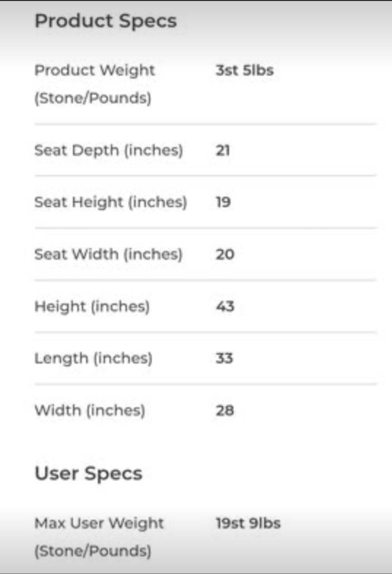
Task: Select the Height (inches) label
Action: click(92, 307)
